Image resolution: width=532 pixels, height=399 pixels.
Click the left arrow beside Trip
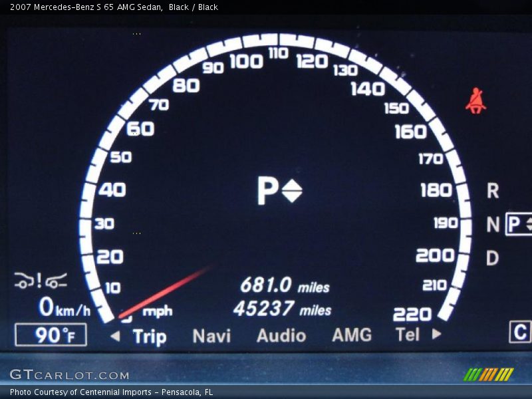pos(115,336)
